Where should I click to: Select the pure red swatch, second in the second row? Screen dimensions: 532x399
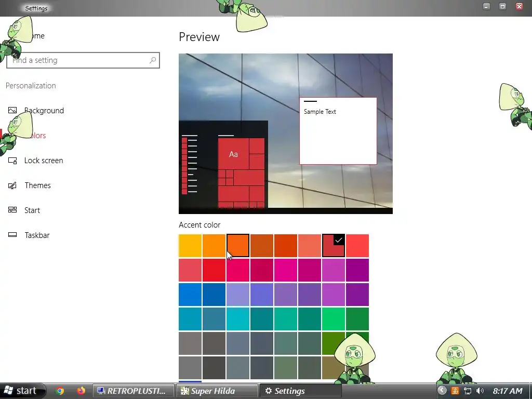pyautogui.click(x=214, y=270)
